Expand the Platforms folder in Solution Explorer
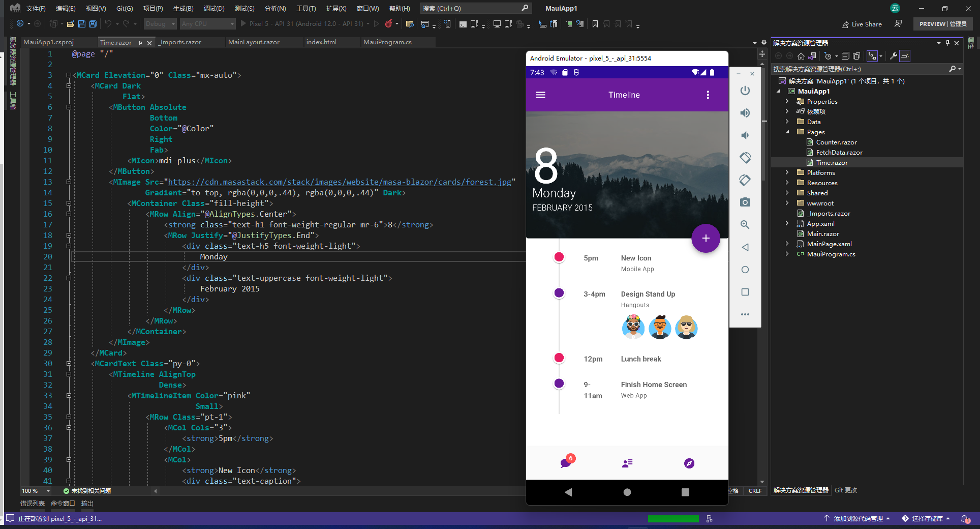The width and height of the screenshot is (980, 529). 787,173
